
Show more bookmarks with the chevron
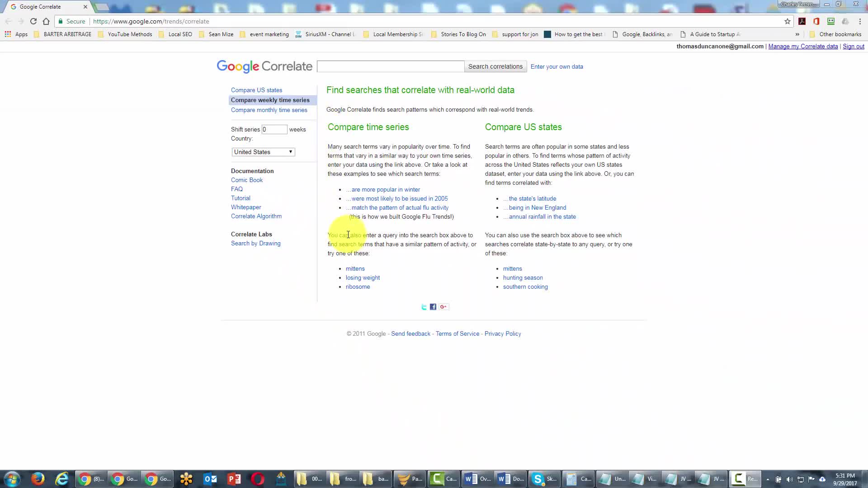point(797,34)
